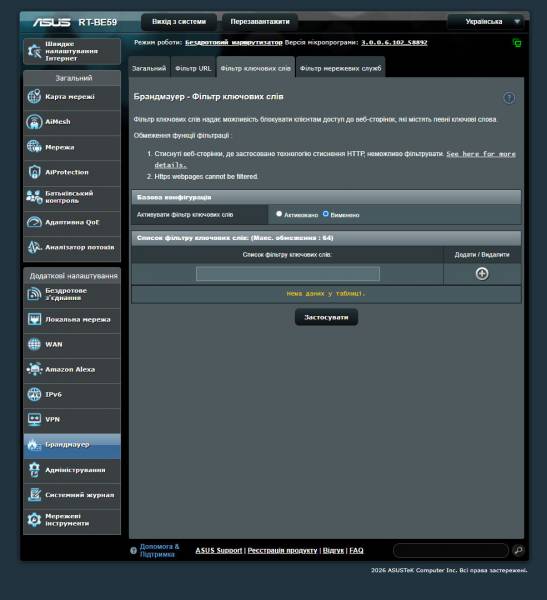This screenshot has width=547, height=600.
Task: Click the search magnifier icon in footer
Action: tap(518, 550)
